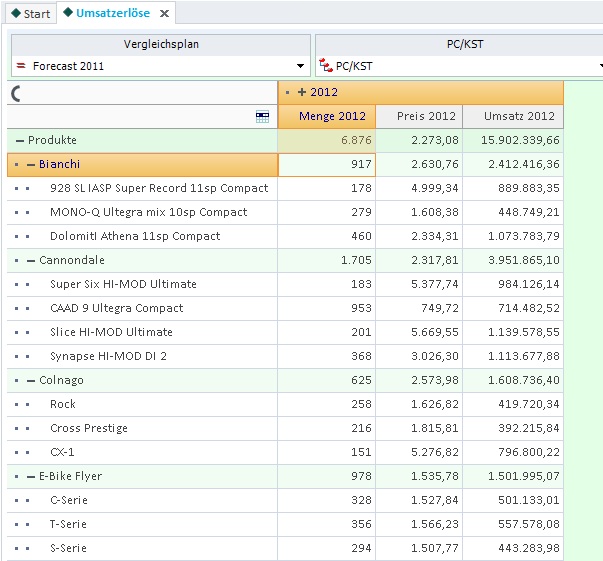Select row CAAD 9 Ultegra Compact
This screenshot has height=561, width=603.
(142, 308)
